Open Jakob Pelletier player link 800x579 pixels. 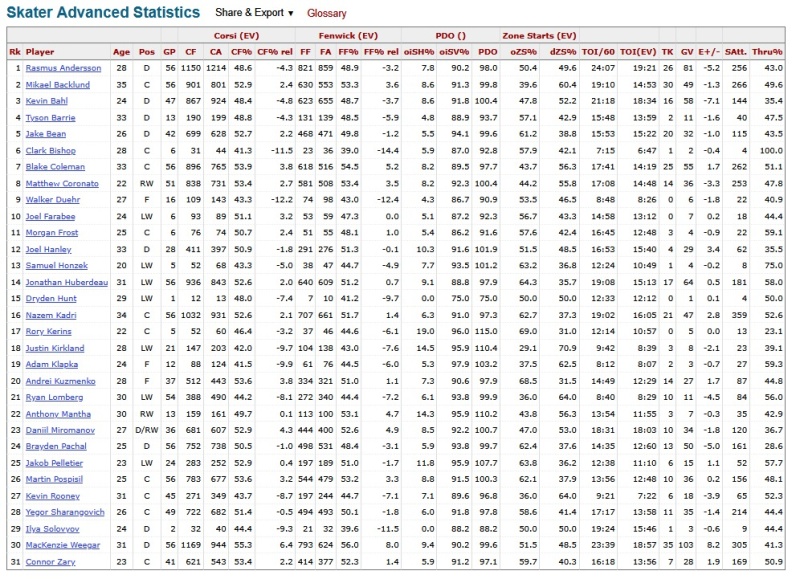[54, 463]
